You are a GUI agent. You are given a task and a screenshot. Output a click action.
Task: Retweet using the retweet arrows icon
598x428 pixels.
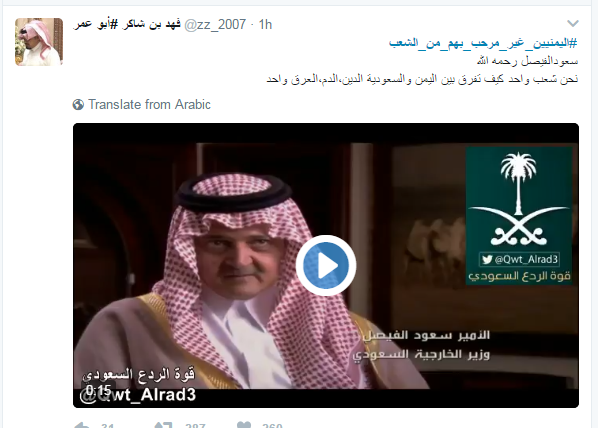(163, 425)
